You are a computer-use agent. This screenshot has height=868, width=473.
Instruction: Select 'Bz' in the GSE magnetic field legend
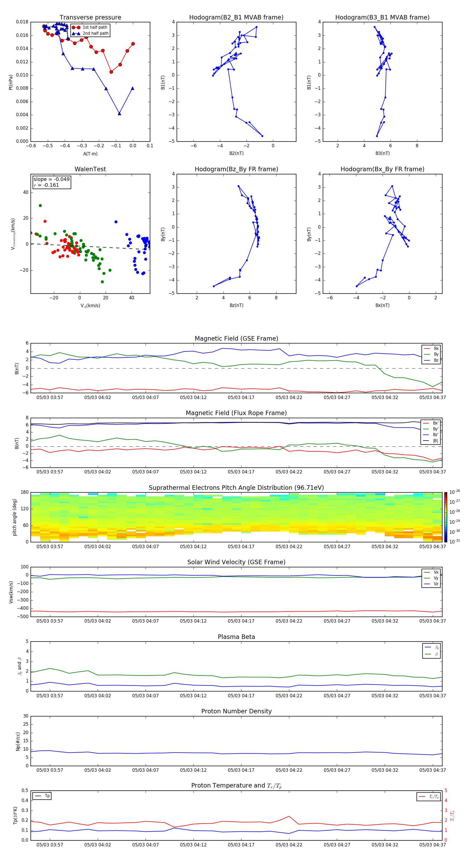coord(431,360)
